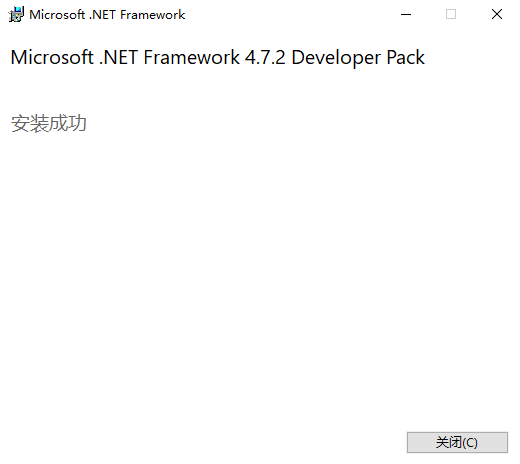
Task: Click the small setup icon beside the title
Action: (x=16, y=14)
